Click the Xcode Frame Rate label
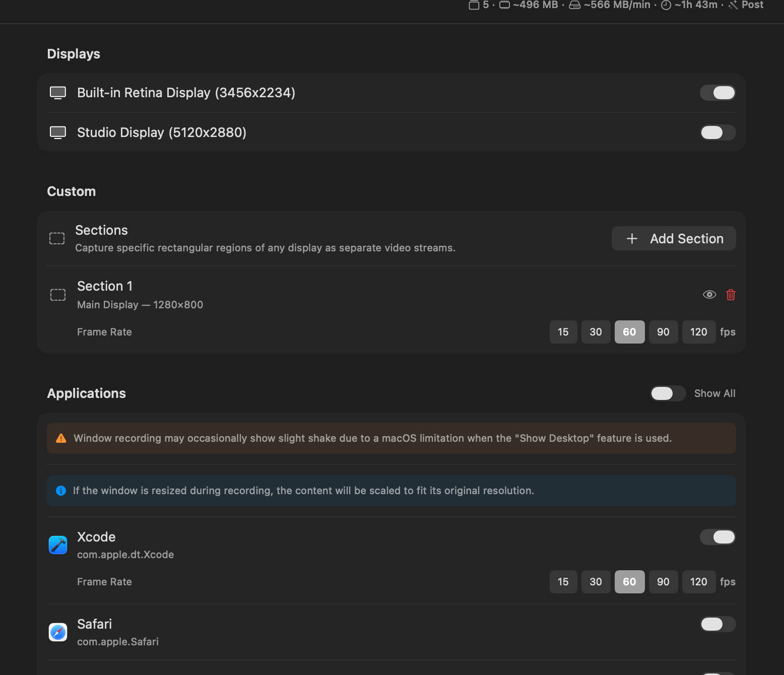Image resolution: width=784 pixels, height=675 pixels. [x=104, y=582]
